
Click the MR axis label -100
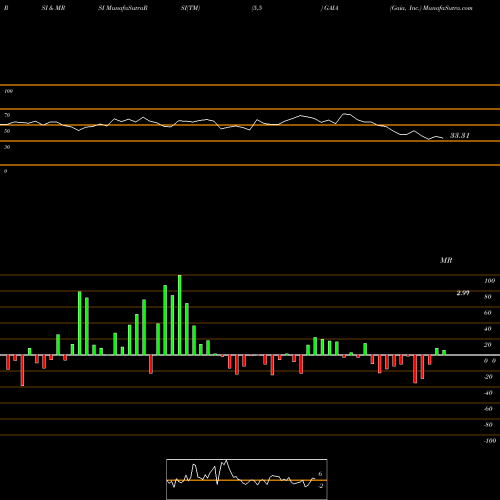(490, 441)
